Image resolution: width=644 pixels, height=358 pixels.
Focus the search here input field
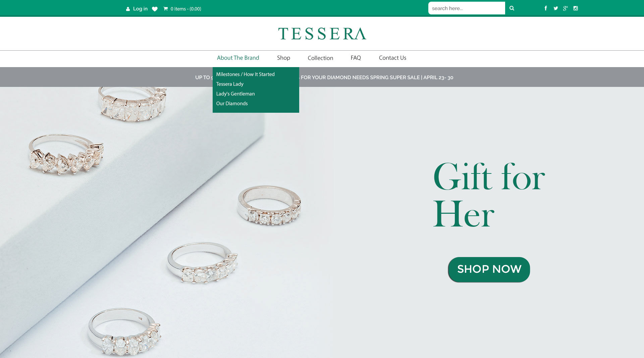point(467,8)
